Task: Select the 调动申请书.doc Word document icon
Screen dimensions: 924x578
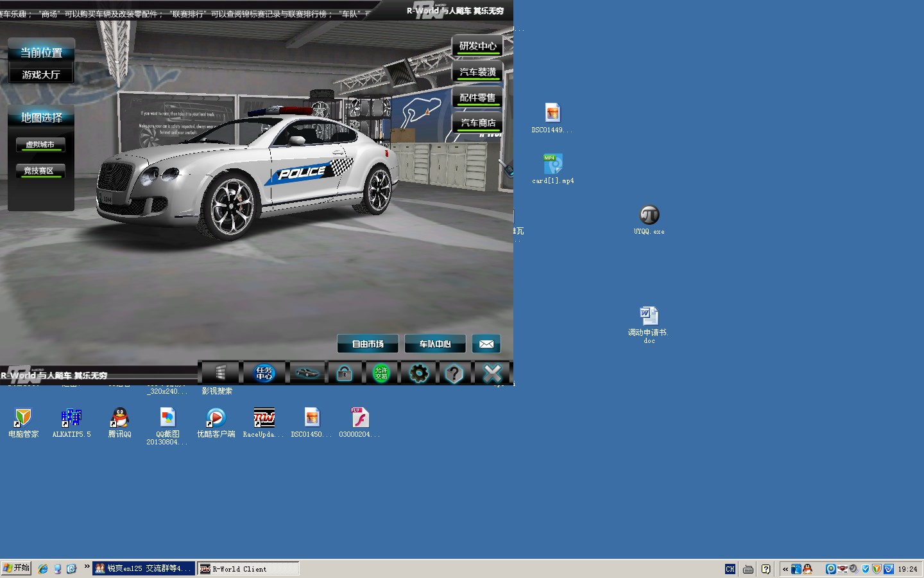Action: (649, 325)
